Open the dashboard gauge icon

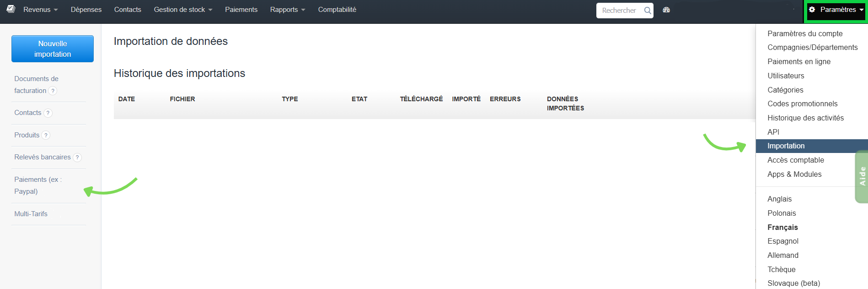pyautogui.click(x=666, y=10)
